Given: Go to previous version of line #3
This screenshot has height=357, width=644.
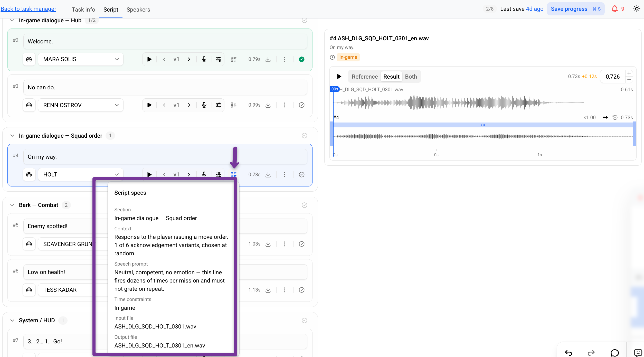Looking at the screenshot, I should click(x=164, y=105).
